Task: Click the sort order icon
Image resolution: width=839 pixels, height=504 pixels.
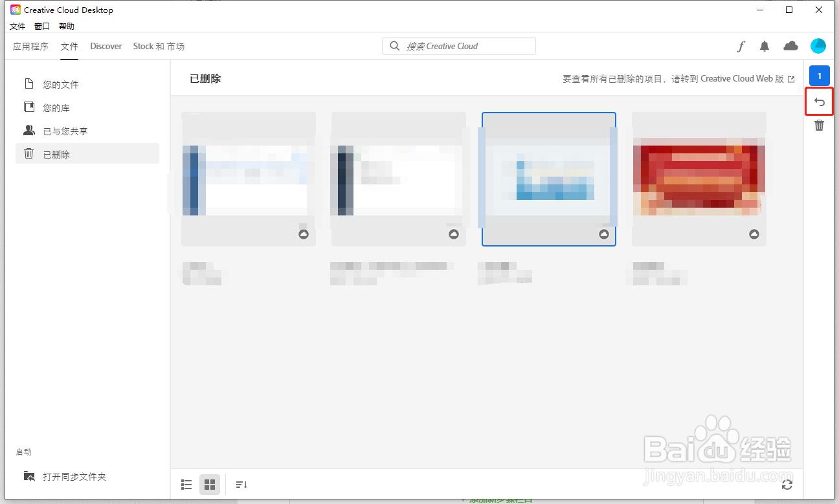Action: pyautogui.click(x=241, y=485)
